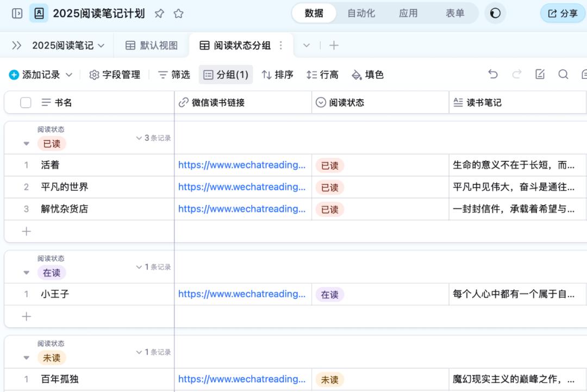Collapse the 已读 group
587x392 pixels.
point(26,144)
